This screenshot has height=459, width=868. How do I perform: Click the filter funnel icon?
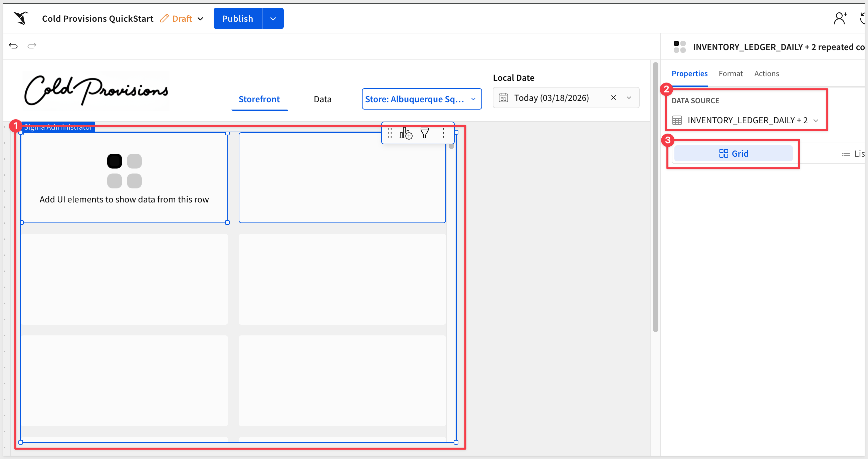click(x=425, y=133)
